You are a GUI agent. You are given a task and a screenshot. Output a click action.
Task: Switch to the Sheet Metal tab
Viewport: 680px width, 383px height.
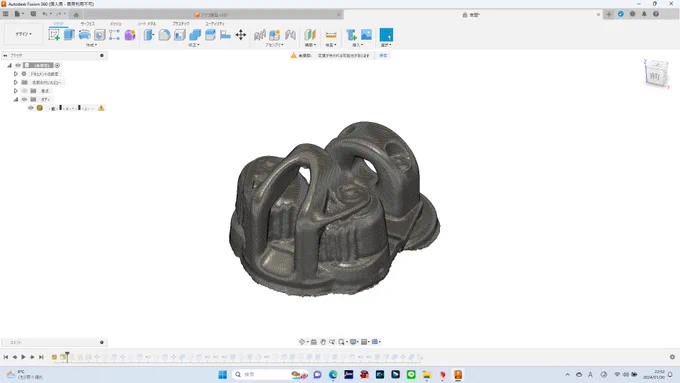coord(147,23)
